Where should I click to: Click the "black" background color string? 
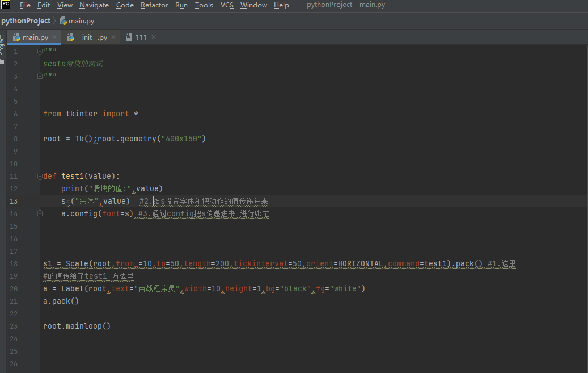tap(295, 289)
